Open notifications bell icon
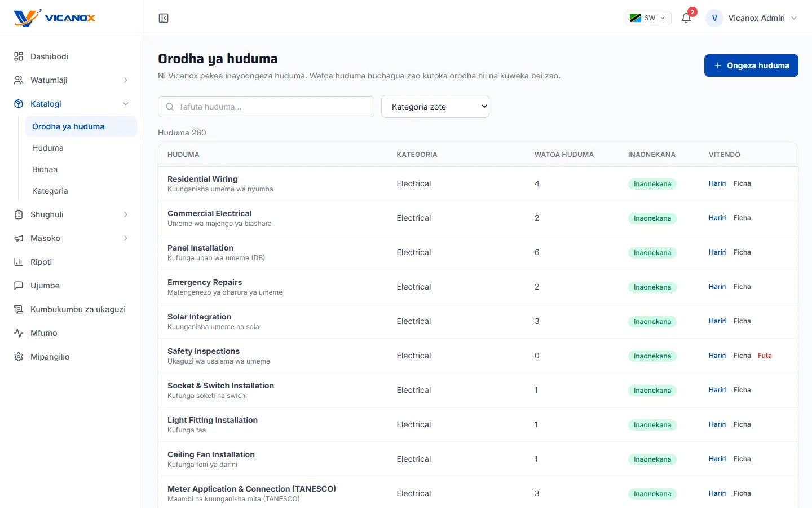 pos(686,18)
